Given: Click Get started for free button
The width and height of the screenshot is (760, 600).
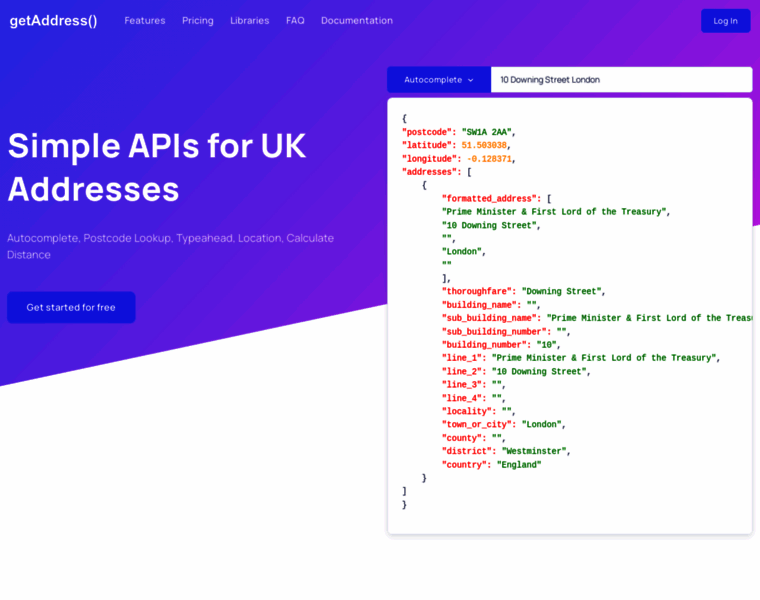Looking at the screenshot, I should [71, 307].
